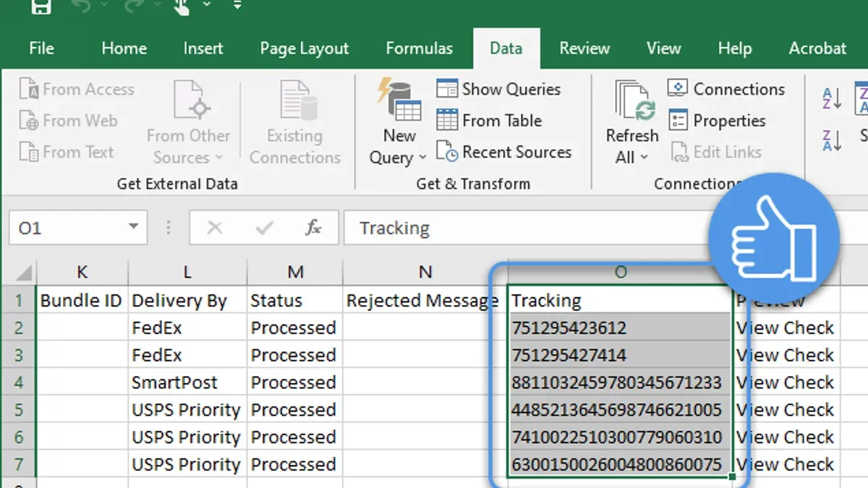Viewport: 868px width, 488px height.
Task: Click the Refresh All icon
Action: click(634, 100)
